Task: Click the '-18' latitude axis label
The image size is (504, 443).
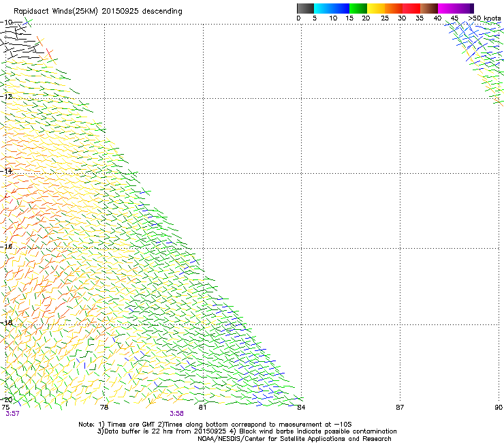Action: pos(6,322)
